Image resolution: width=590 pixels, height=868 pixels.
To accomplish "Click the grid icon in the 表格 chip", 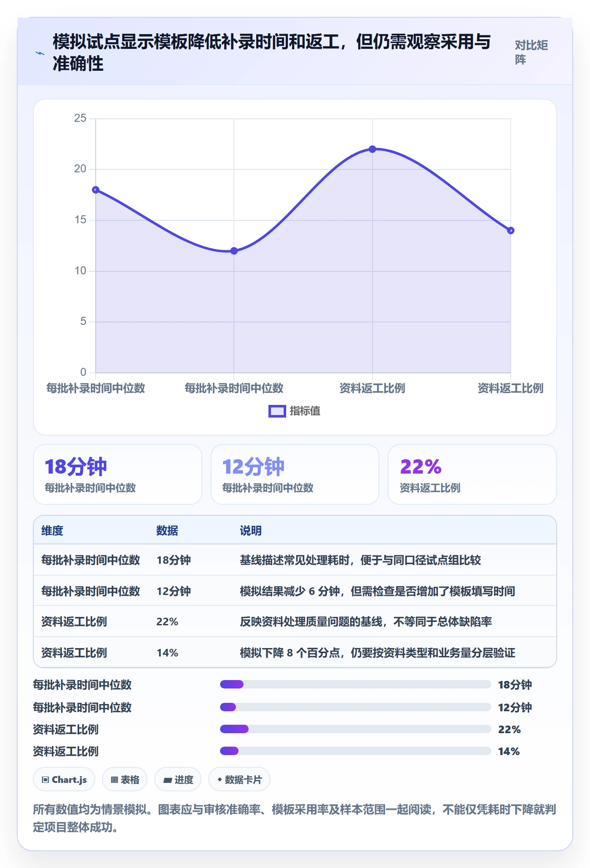I will [114, 780].
